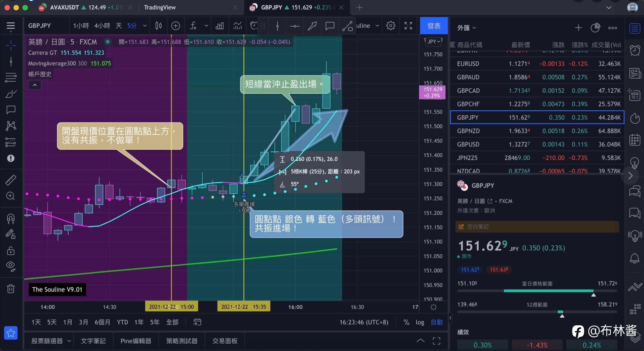This screenshot has height=351, width=644.
Task: Open the calendar panel icon
Action: (635, 140)
